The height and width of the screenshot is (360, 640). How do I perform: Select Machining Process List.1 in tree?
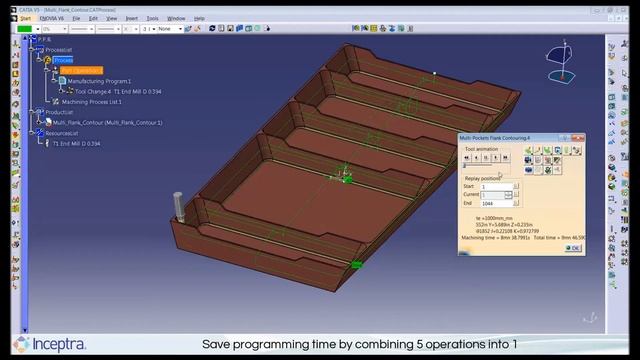[92, 102]
